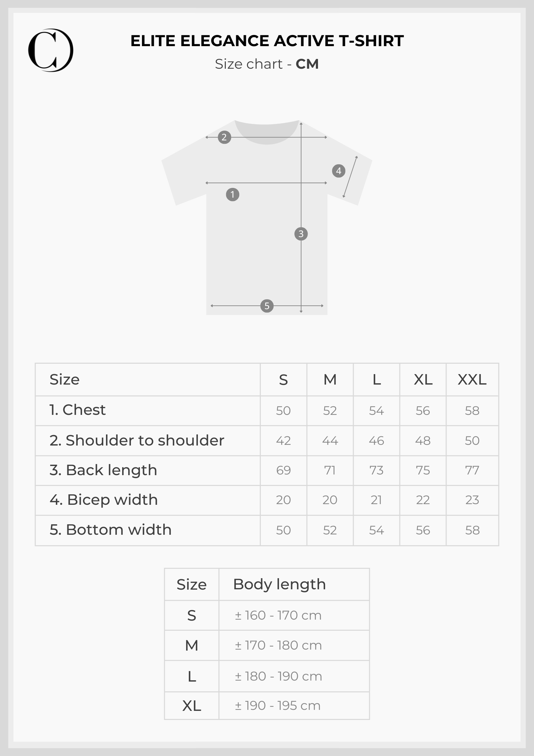Select the chest measurement marker 1

tap(233, 195)
